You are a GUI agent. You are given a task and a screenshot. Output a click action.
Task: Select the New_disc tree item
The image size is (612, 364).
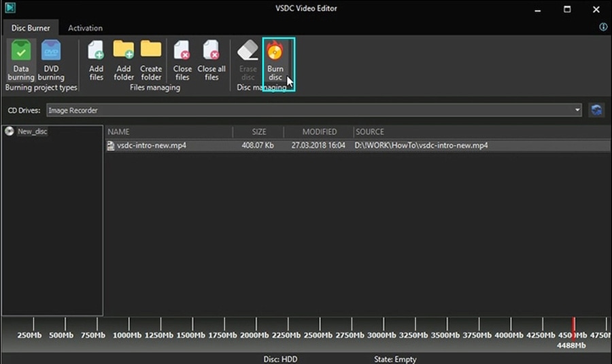click(32, 131)
